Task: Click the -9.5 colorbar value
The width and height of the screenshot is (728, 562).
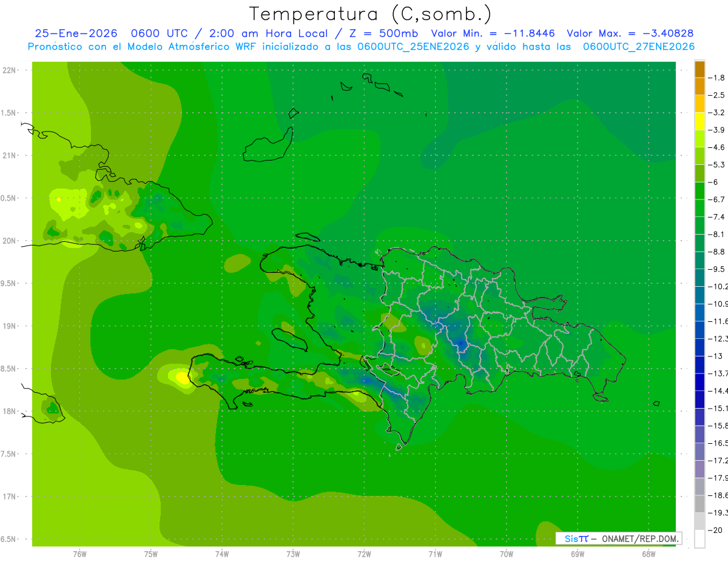Action: coord(717,269)
